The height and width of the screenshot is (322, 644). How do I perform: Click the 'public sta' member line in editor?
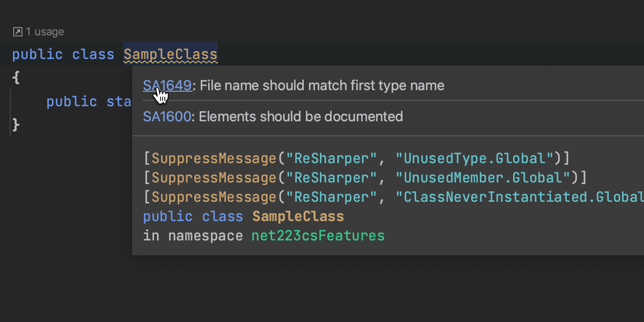[x=89, y=101]
